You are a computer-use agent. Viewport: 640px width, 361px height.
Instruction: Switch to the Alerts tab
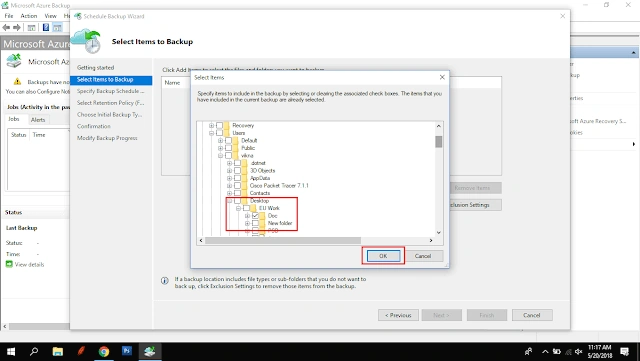tap(38, 120)
